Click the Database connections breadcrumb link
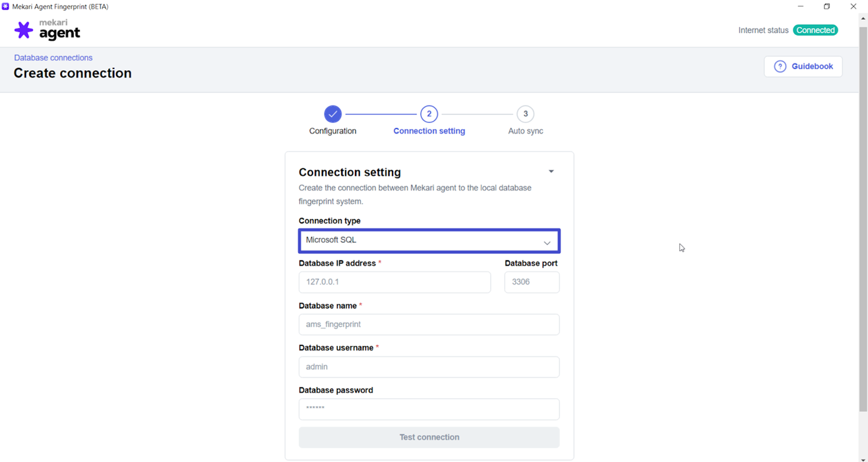 pyautogui.click(x=53, y=58)
